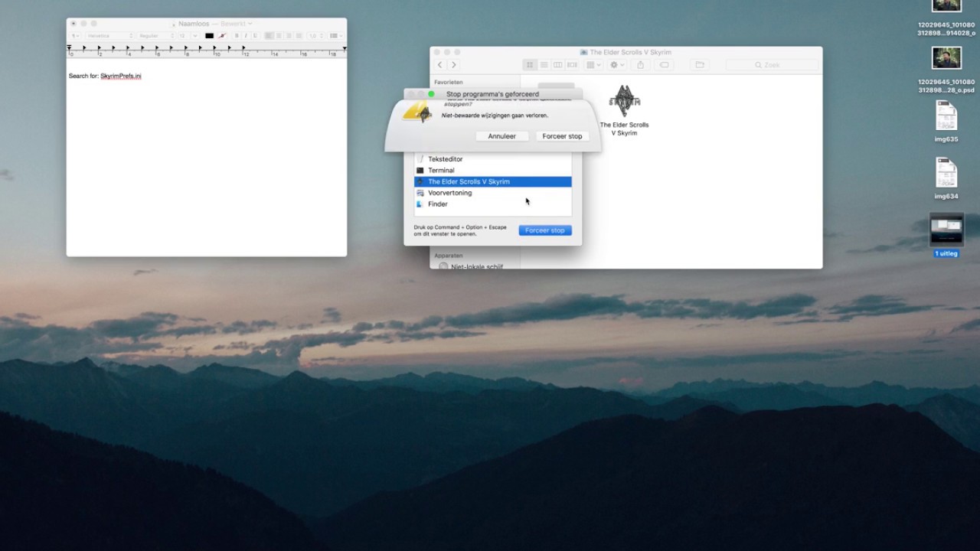Viewport: 980px width, 551px height.
Task: Click the Finder Zoek search field
Action: click(x=772, y=65)
